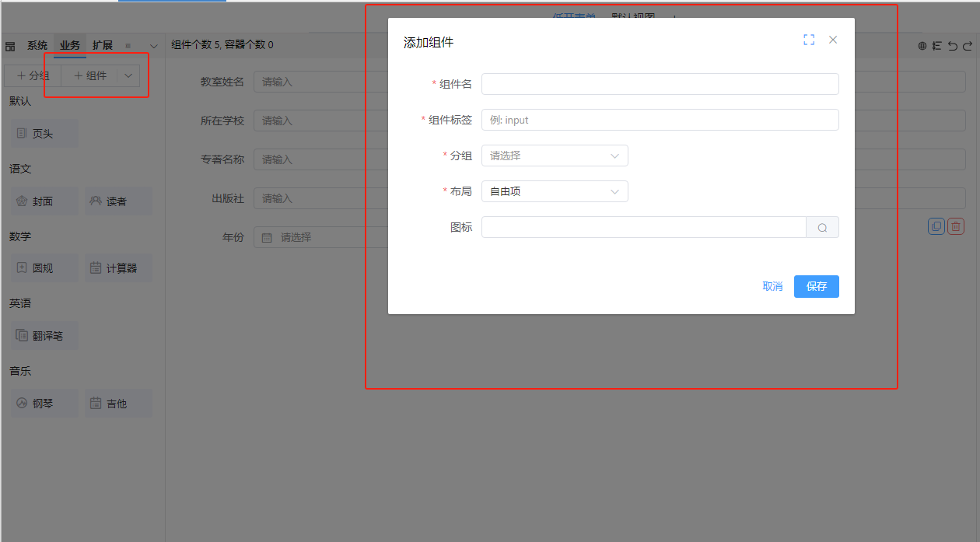The image size is (980, 542).
Task: Open the 分组 dropdown in the dialog
Action: tap(555, 156)
